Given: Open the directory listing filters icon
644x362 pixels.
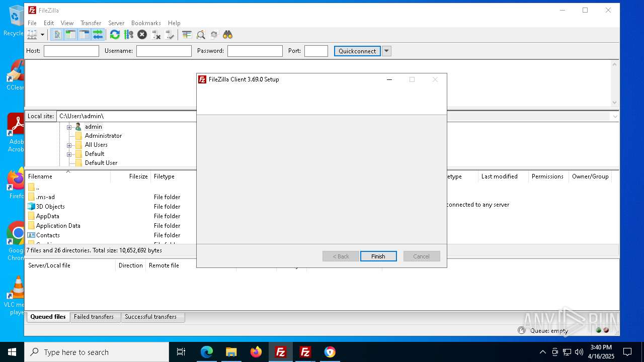Looking at the screenshot, I should 187,35.
